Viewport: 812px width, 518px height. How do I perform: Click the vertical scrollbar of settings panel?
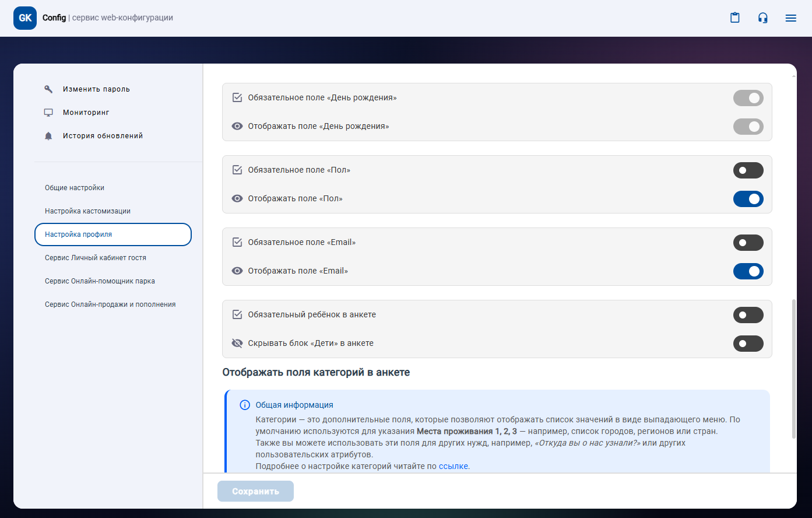793,369
